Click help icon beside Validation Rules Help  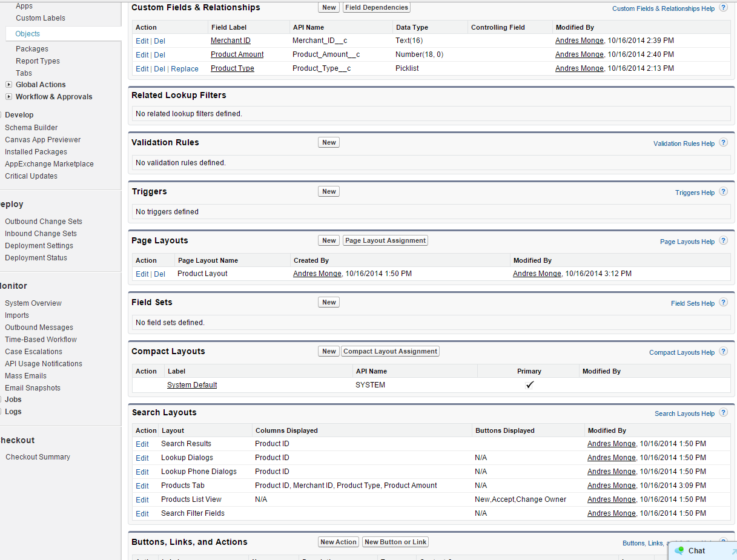[x=723, y=143]
